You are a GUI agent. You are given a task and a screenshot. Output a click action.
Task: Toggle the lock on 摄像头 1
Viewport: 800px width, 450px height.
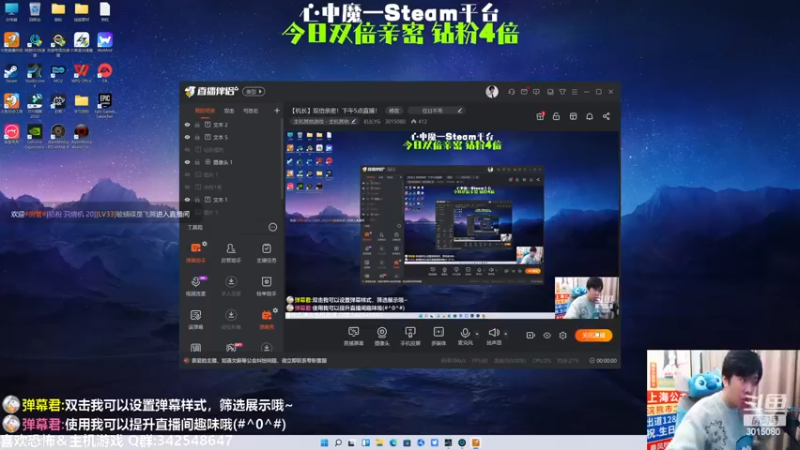[x=197, y=162]
